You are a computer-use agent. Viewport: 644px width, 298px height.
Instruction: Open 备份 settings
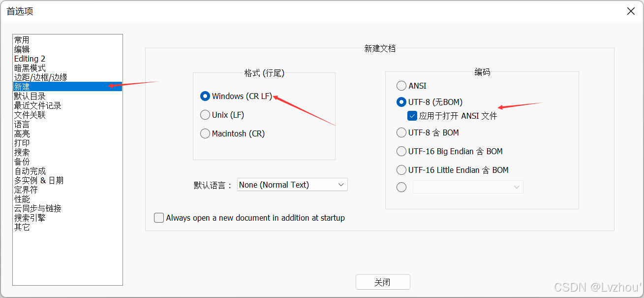pos(67,162)
